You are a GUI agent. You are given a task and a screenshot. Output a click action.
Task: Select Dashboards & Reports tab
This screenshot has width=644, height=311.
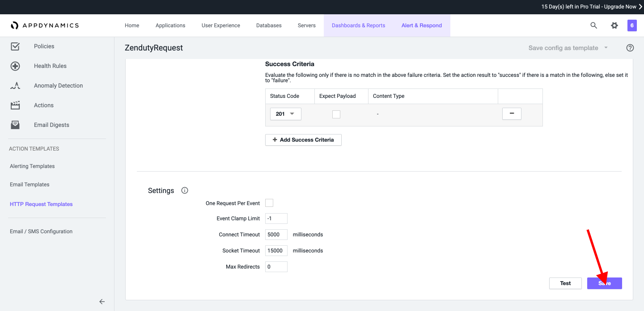click(x=358, y=25)
